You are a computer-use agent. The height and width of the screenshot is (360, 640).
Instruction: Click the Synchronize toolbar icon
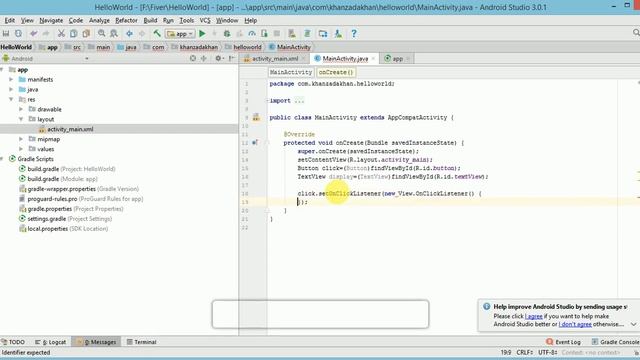click(x=18, y=33)
